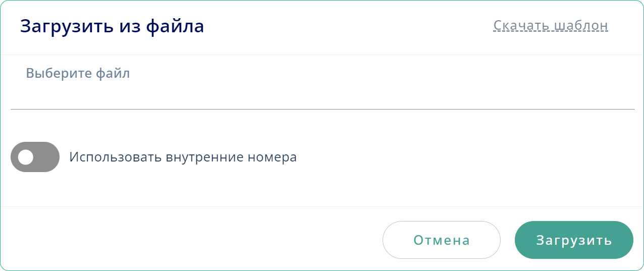Image resolution: width=644 pixels, height=271 pixels.
Task: Click the "Выберите файл" placeholder text
Action: click(78, 74)
